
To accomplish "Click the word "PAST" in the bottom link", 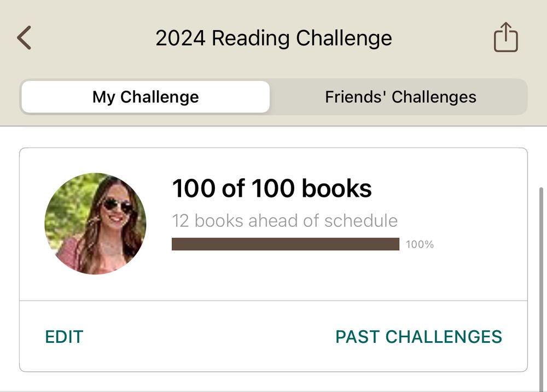I will (x=357, y=337).
